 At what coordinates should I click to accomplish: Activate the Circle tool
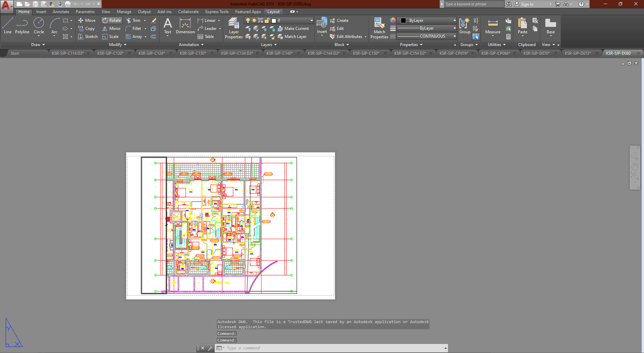tap(39, 26)
